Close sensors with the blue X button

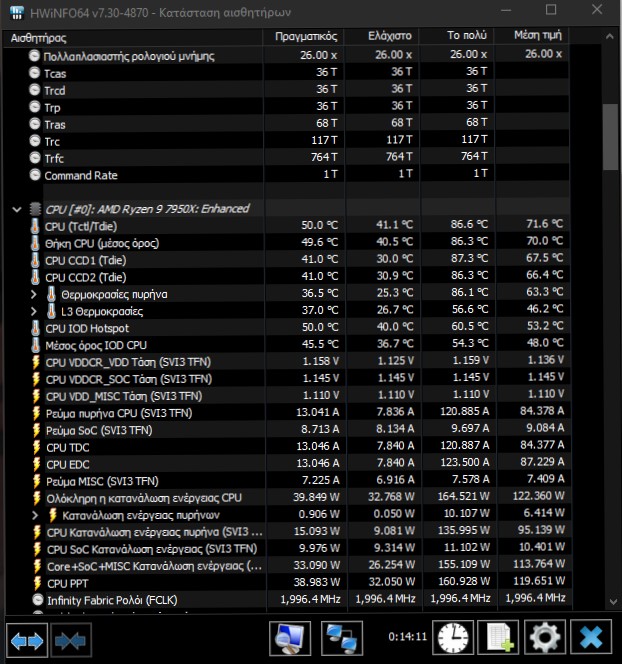click(x=591, y=637)
